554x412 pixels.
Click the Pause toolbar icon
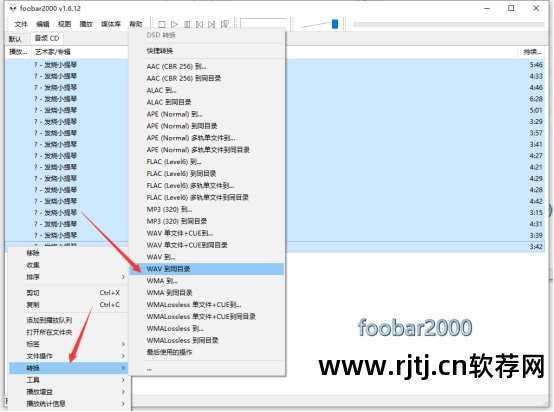point(187,24)
